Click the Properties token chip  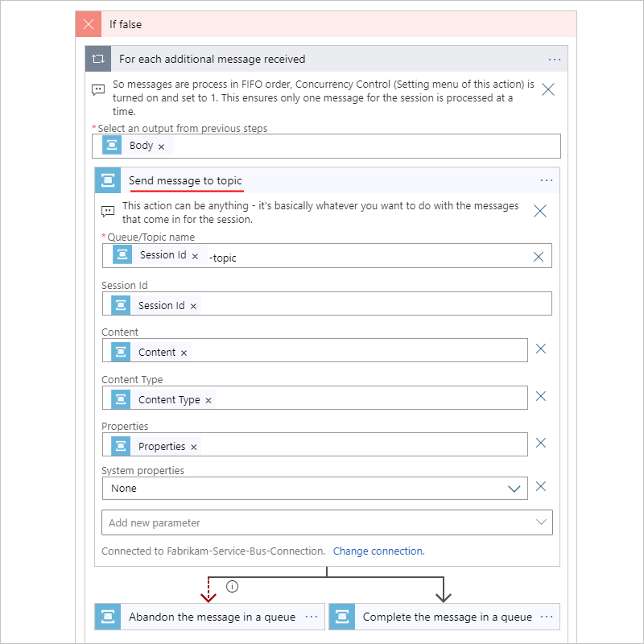click(156, 447)
